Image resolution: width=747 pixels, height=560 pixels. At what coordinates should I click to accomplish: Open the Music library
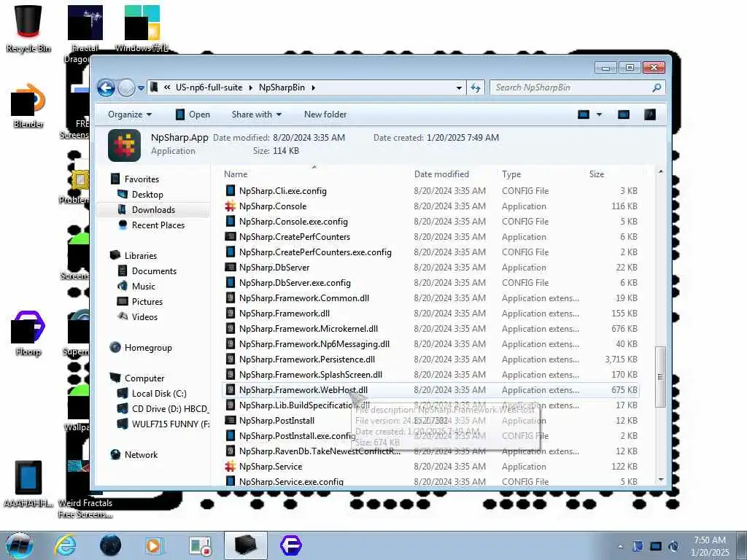[x=143, y=286]
